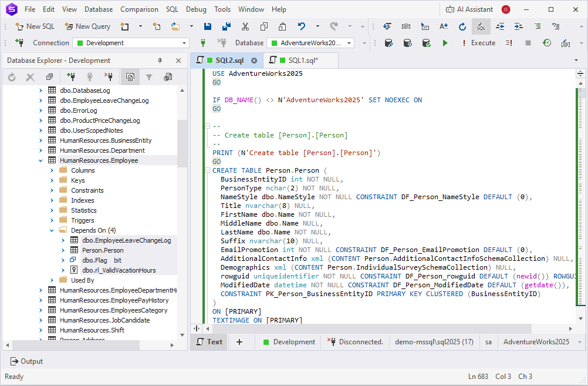Click the Paste clipboard icon
Screen dimensions: 588x386
(282, 26)
